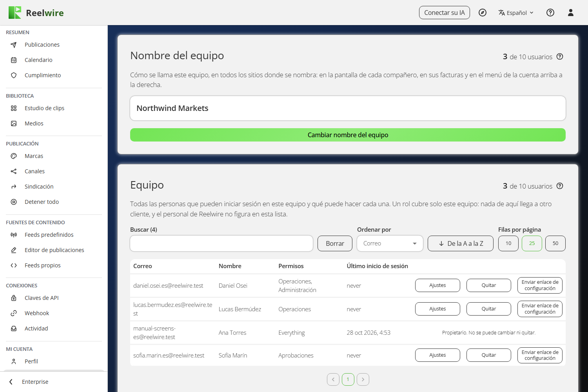Select 50 rows per page
Image resolution: width=588 pixels, height=392 pixels.
555,243
